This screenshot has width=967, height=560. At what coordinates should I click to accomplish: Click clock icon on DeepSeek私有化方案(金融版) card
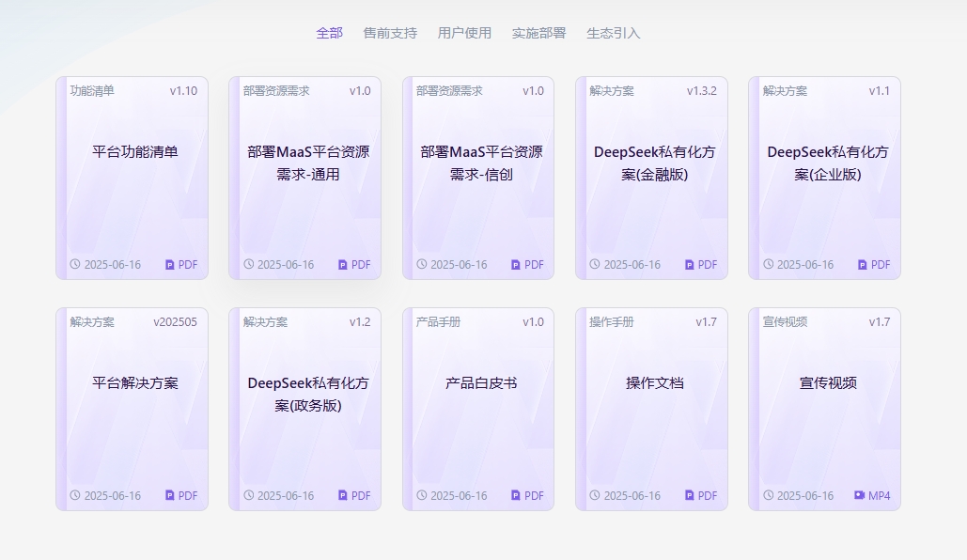point(595,264)
